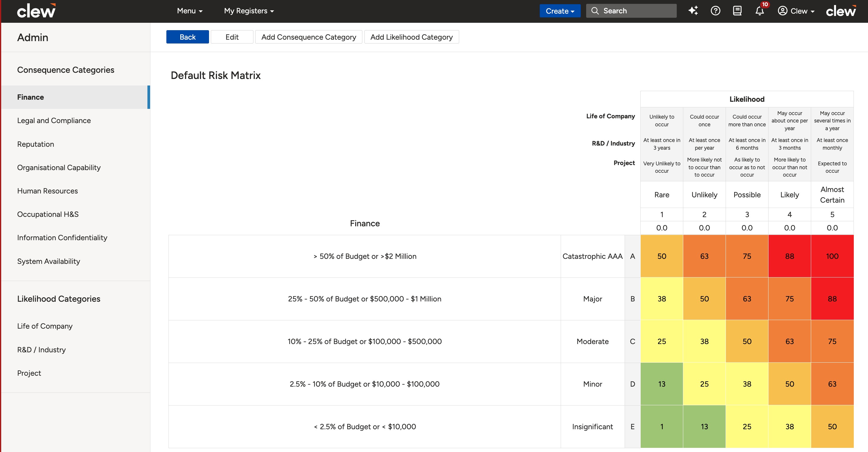Click the Moderate consequence label
Image resolution: width=868 pixels, height=452 pixels.
pos(592,342)
